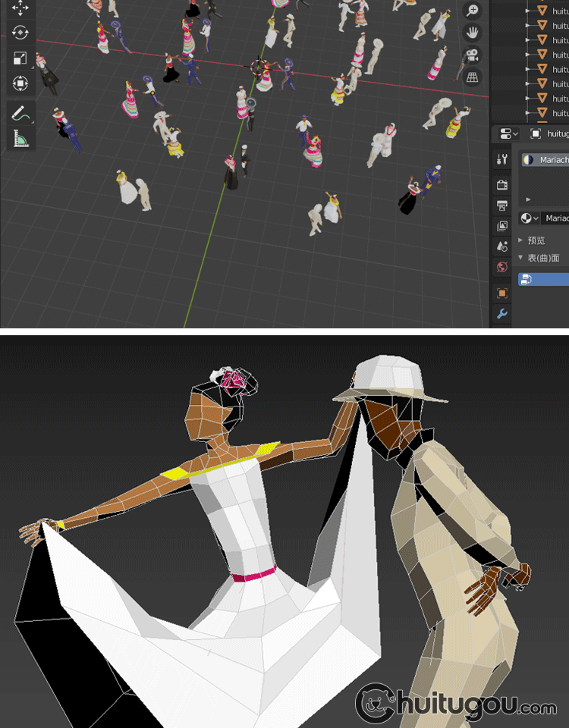Screen dimensions: 569x728
Task: Open the Output properties printer tab
Action: 501,206
